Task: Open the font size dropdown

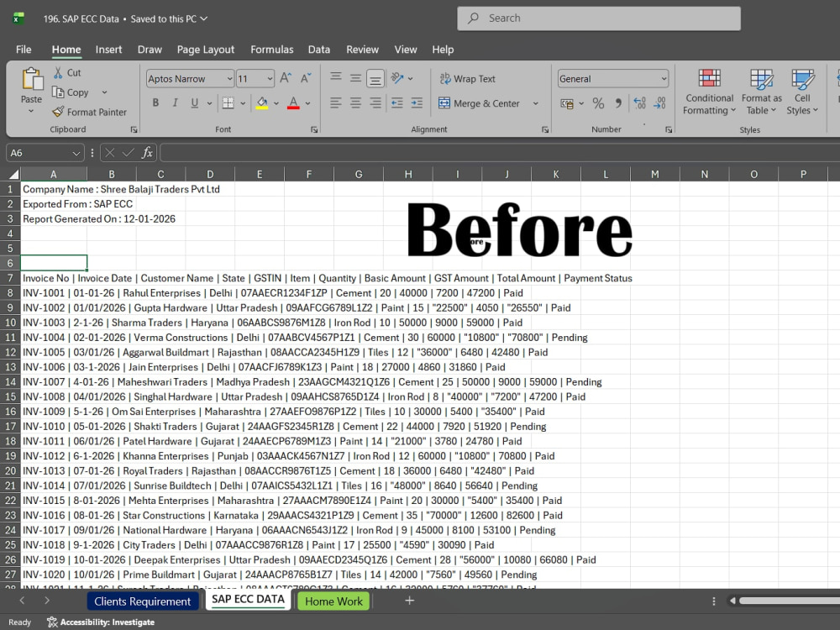Action: [270, 79]
